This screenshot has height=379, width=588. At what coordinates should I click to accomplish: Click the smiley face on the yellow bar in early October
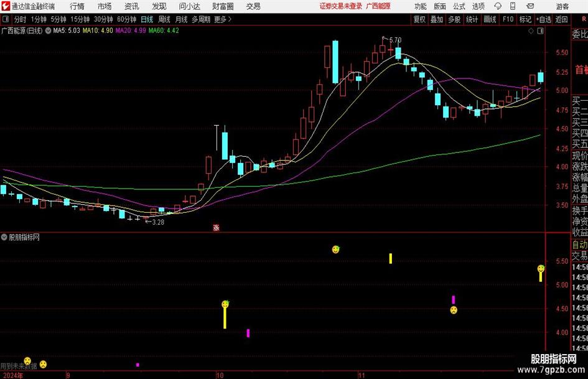point(225,304)
